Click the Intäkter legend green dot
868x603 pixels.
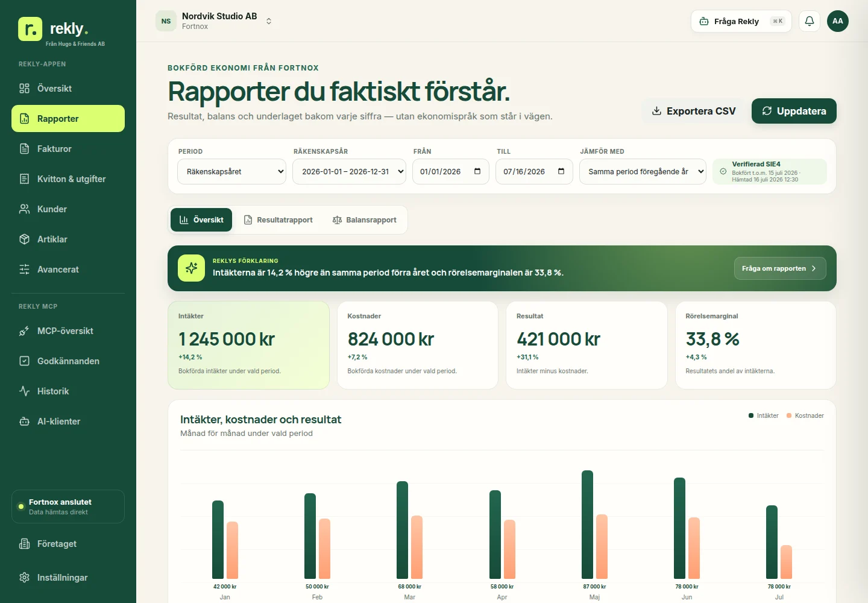point(751,415)
